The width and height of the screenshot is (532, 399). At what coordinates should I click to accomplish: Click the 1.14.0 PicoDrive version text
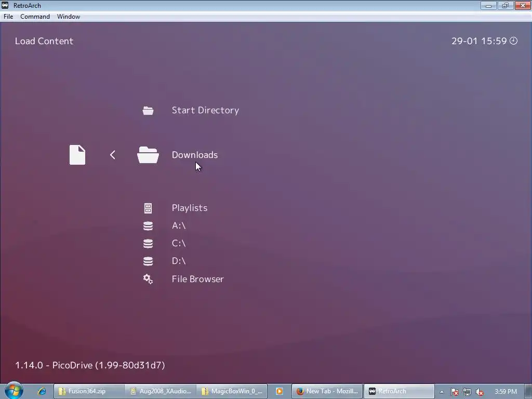click(90, 365)
